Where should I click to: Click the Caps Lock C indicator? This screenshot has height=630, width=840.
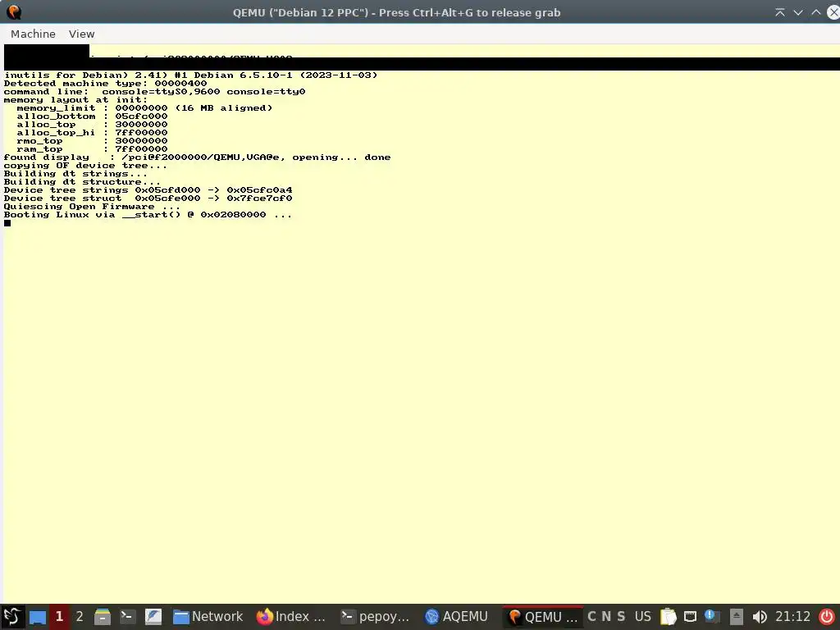click(592, 617)
